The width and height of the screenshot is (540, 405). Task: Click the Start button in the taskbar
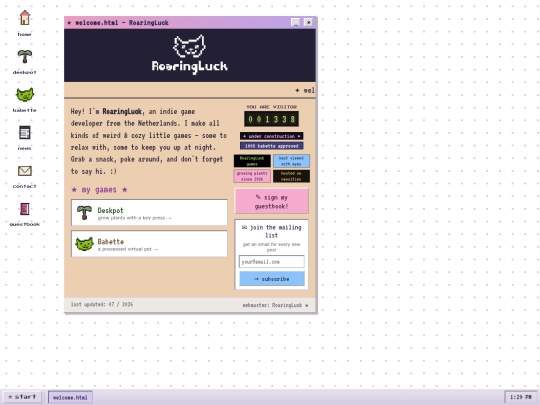coord(22,397)
